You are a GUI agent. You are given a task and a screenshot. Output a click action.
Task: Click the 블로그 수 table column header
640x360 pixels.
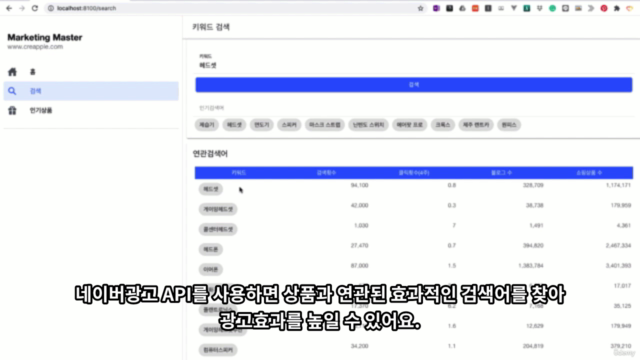[501, 173]
